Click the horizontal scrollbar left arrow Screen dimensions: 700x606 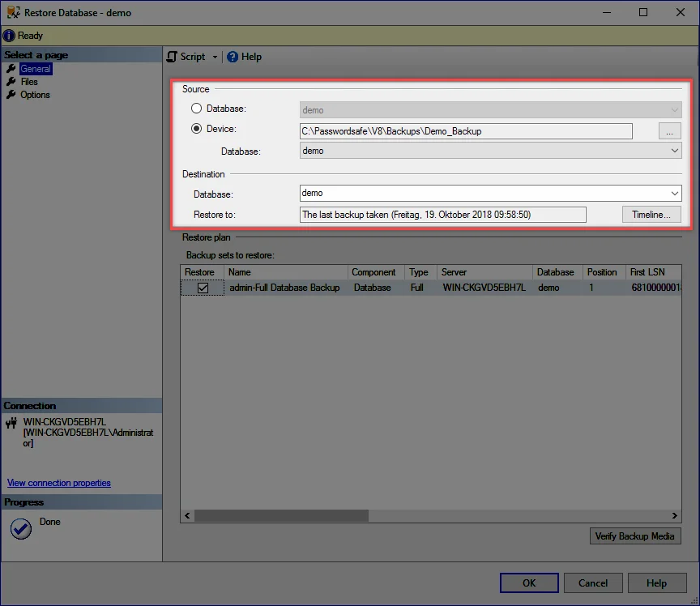tap(187, 516)
